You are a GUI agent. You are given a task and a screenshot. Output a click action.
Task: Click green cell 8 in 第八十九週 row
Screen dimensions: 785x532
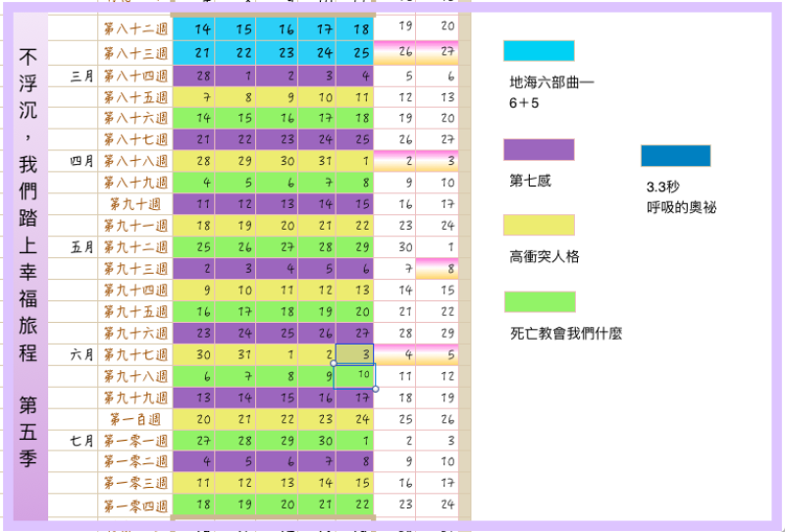click(354, 183)
